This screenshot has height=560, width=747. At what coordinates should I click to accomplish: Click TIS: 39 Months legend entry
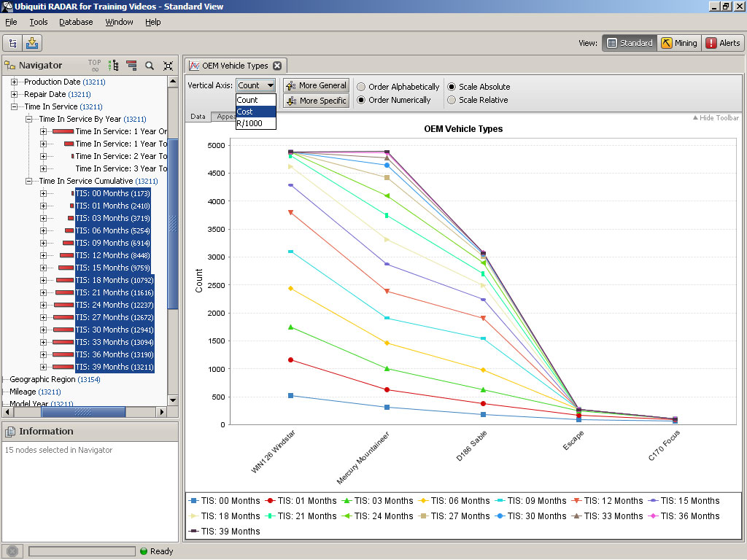coord(225,532)
